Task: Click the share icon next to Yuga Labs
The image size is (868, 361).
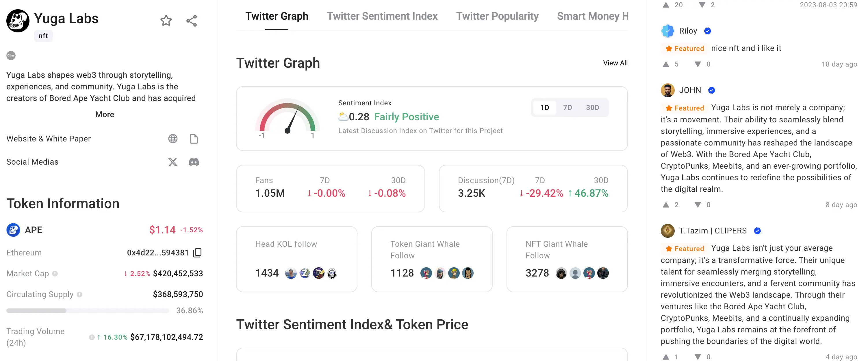Action: [191, 21]
